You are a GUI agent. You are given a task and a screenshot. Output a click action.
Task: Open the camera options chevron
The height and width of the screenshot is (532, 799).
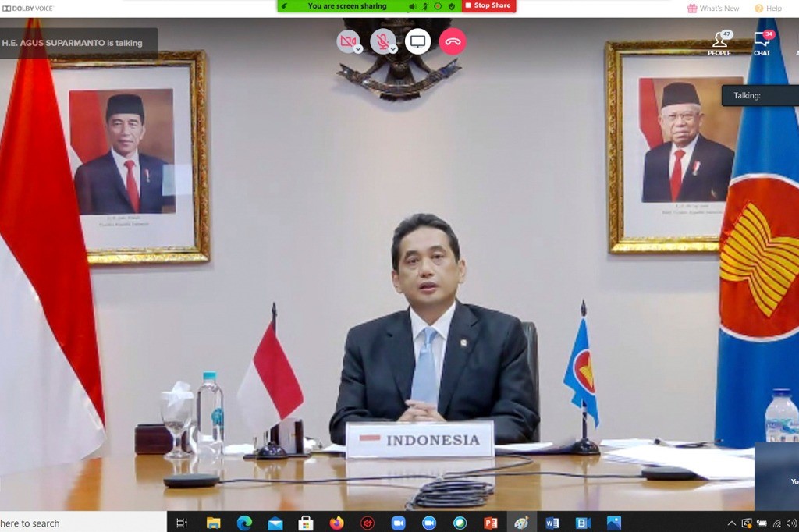point(359,50)
